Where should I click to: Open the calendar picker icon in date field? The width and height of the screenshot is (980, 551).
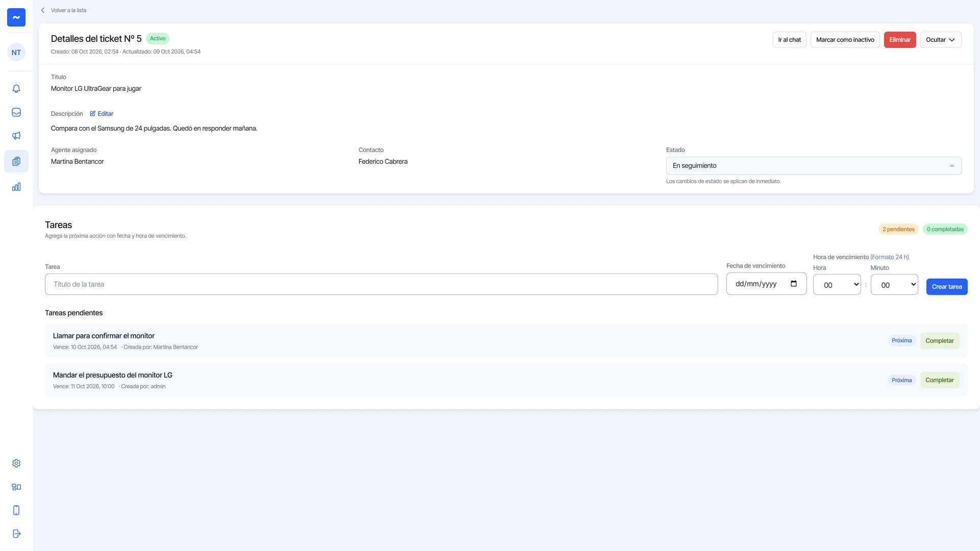pos(794,284)
